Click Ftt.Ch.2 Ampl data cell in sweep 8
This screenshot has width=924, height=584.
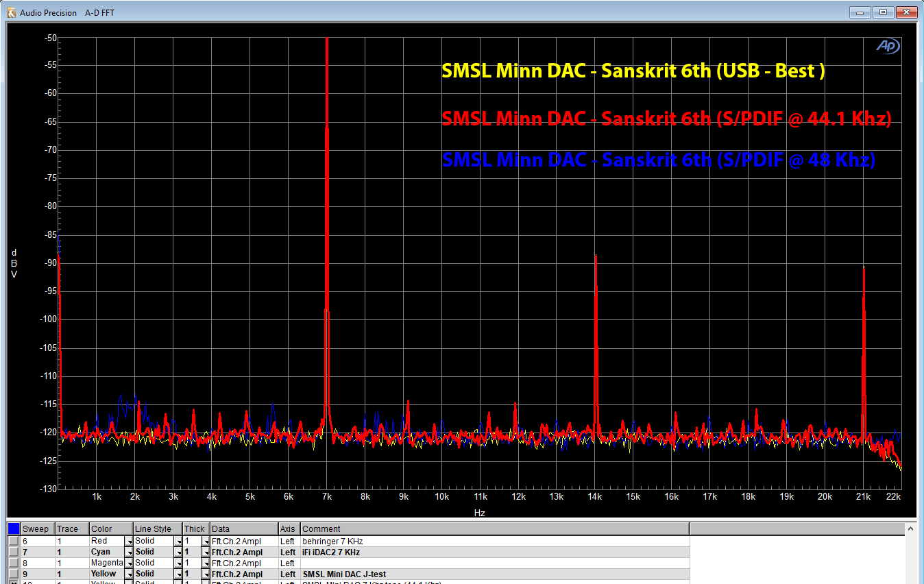pyautogui.click(x=244, y=563)
